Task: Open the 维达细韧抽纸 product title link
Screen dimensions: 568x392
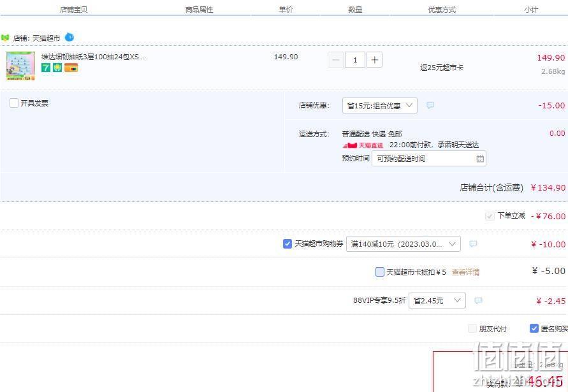Action: 92,57
